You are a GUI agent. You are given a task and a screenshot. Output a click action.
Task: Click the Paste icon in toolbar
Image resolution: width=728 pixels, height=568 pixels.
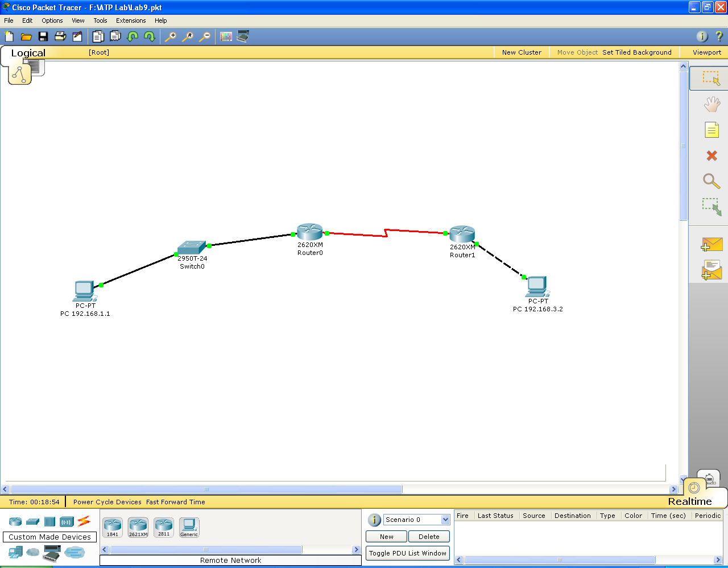coord(115,36)
